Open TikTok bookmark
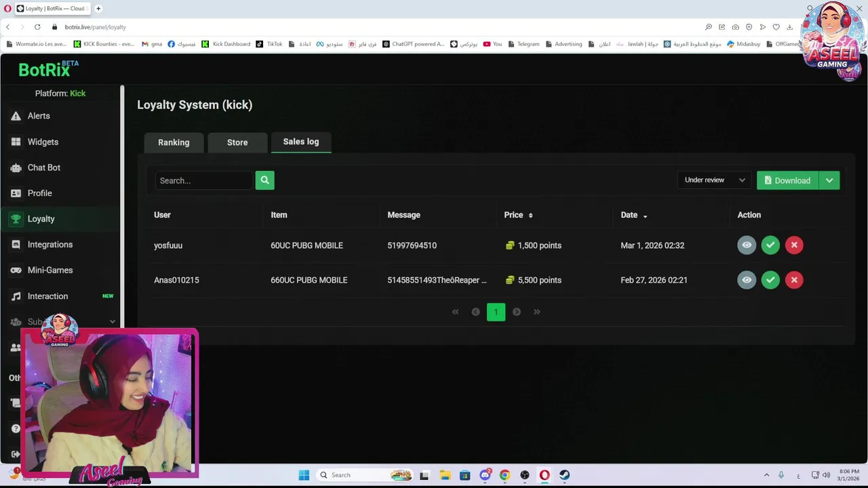The image size is (868, 488). tap(269, 44)
